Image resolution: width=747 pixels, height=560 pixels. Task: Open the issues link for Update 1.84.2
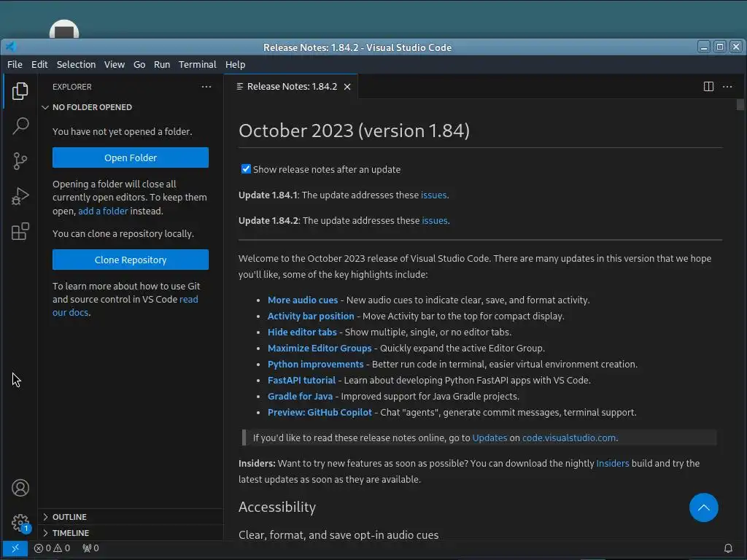pos(435,220)
